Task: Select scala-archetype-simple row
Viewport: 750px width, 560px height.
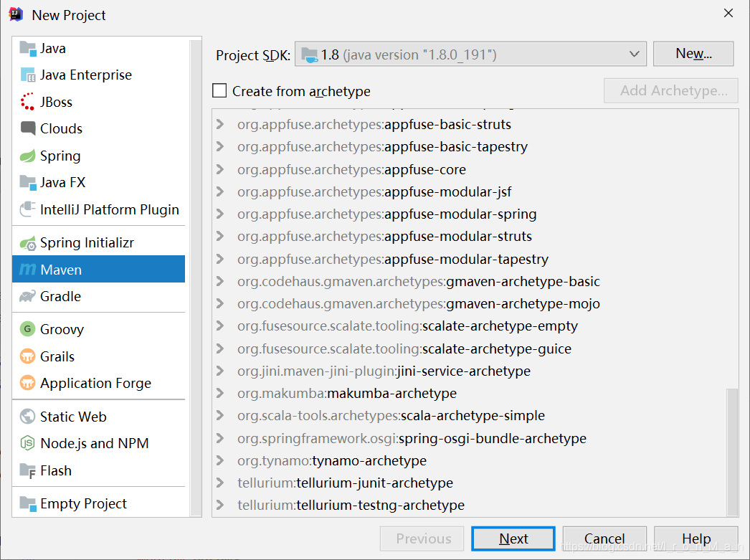Action: click(469, 416)
